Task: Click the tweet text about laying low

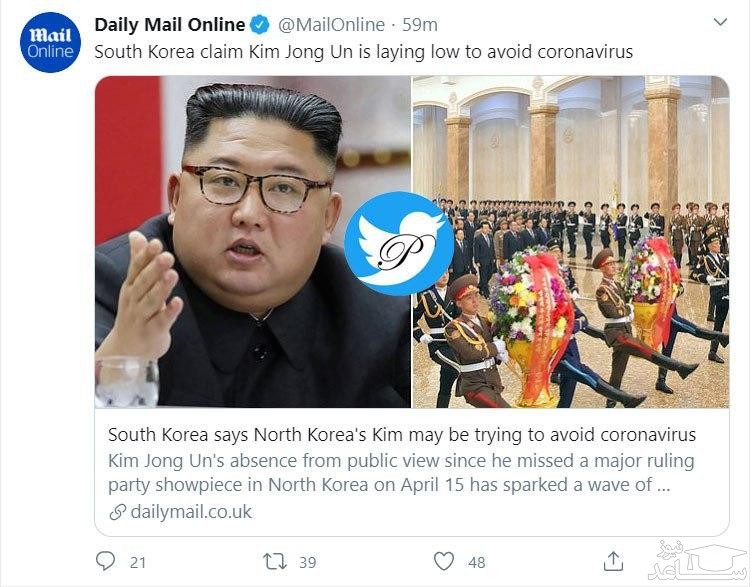Action: click(x=364, y=52)
